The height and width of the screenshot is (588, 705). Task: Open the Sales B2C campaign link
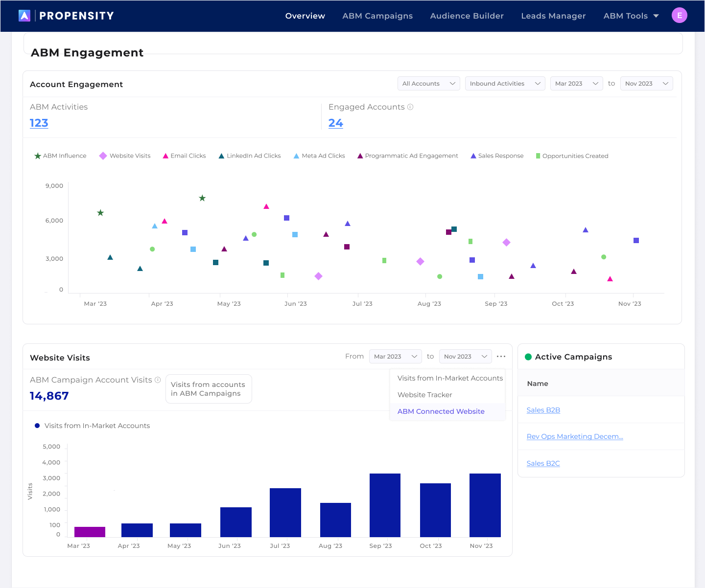coord(543,463)
